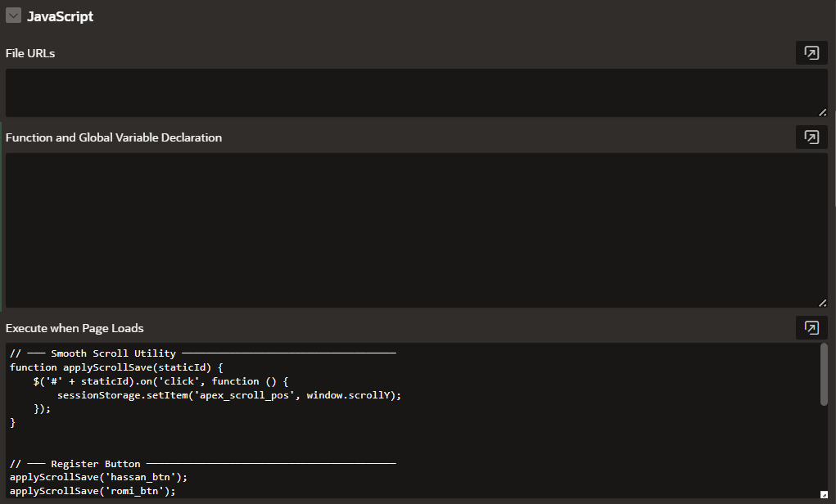
Task: Focus the File URLs text area
Action: tap(409, 92)
